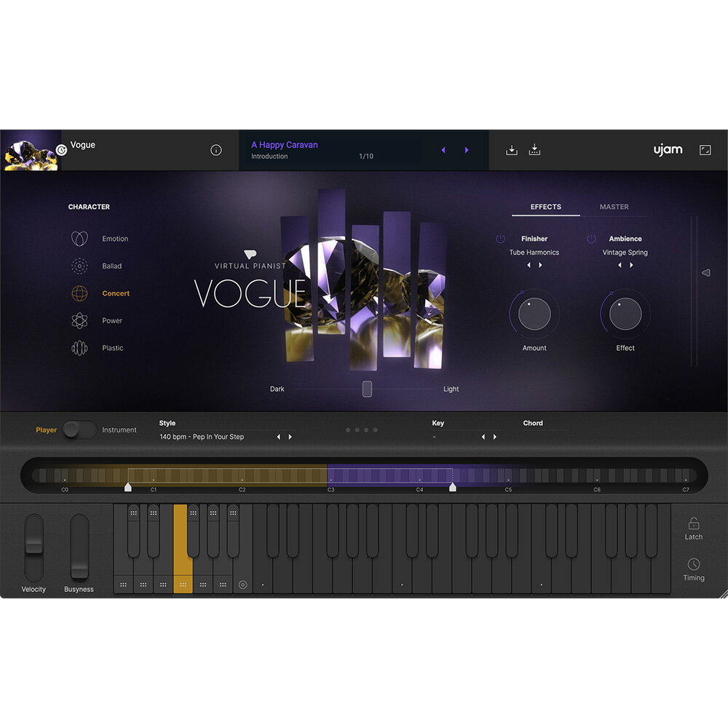Toggle the Ambience power button
728x728 pixels.
pyautogui.click(x=591, y=239)
